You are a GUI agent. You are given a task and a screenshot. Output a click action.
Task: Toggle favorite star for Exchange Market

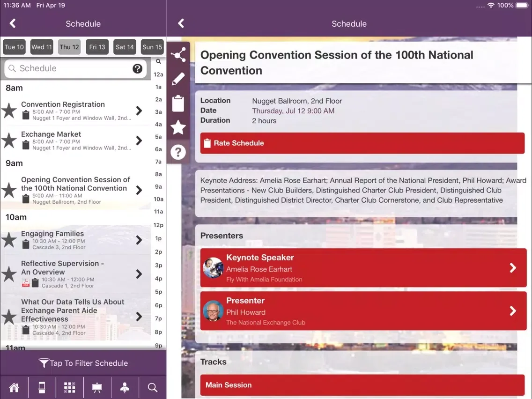click(9, 141)
